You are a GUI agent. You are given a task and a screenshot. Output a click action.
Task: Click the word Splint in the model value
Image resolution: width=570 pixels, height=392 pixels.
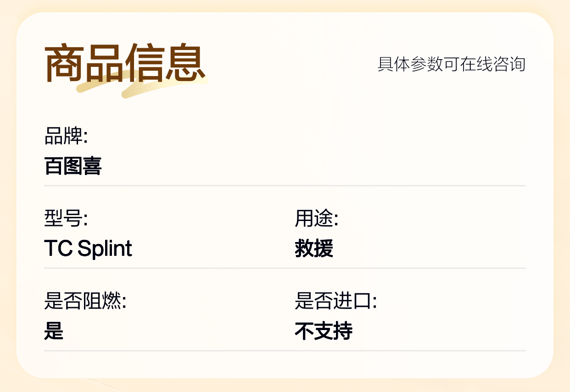(105, 248)
